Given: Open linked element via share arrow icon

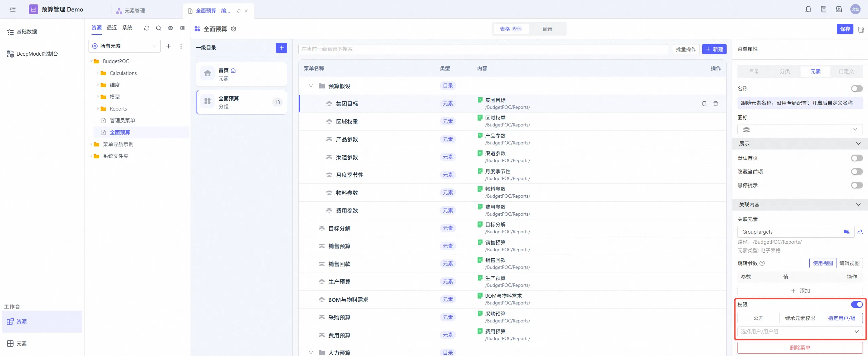Looking at the screenshot, I should pos(860,232).
